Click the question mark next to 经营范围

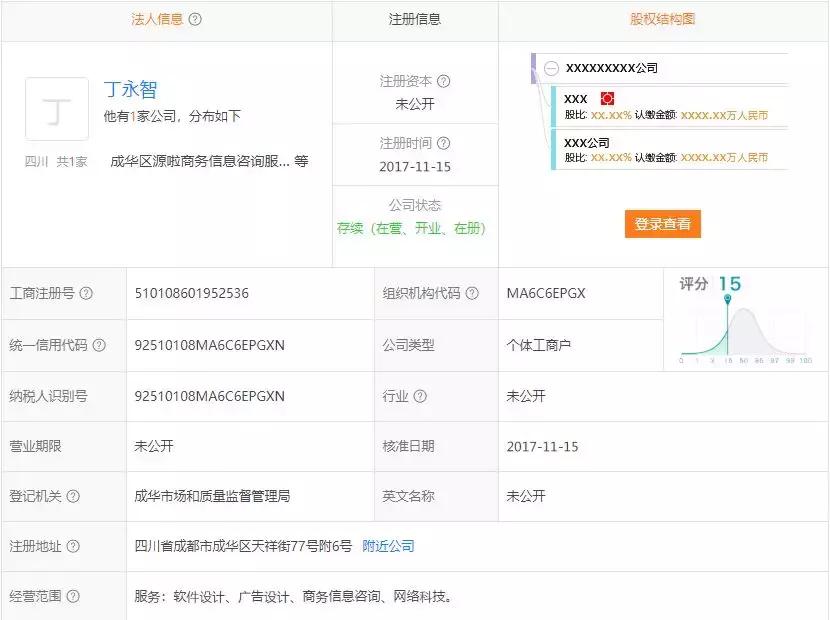point(71,596)
